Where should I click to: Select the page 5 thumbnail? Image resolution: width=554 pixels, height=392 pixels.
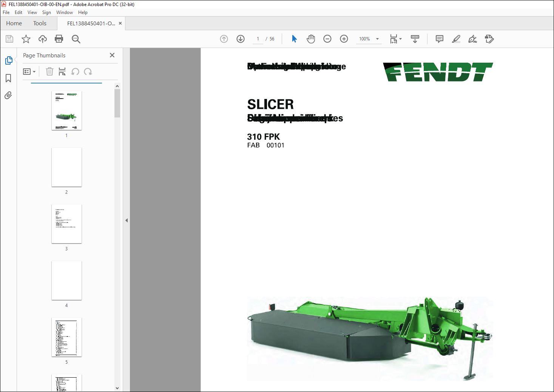(66, 337)
